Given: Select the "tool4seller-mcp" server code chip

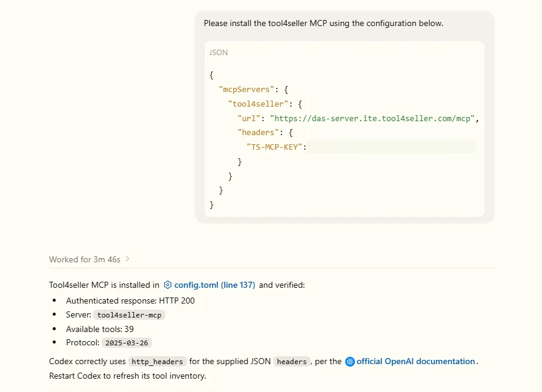Looking at the screenshot, I should point(129,315).
